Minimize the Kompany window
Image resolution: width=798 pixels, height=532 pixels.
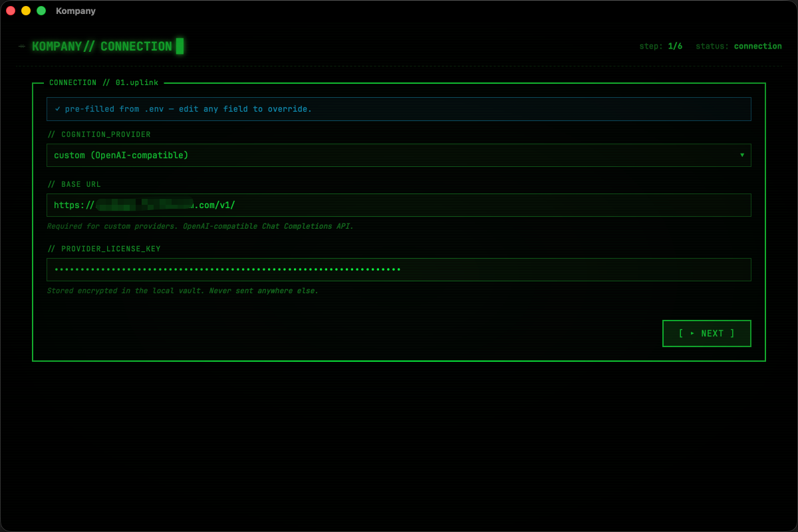(26, 11)
